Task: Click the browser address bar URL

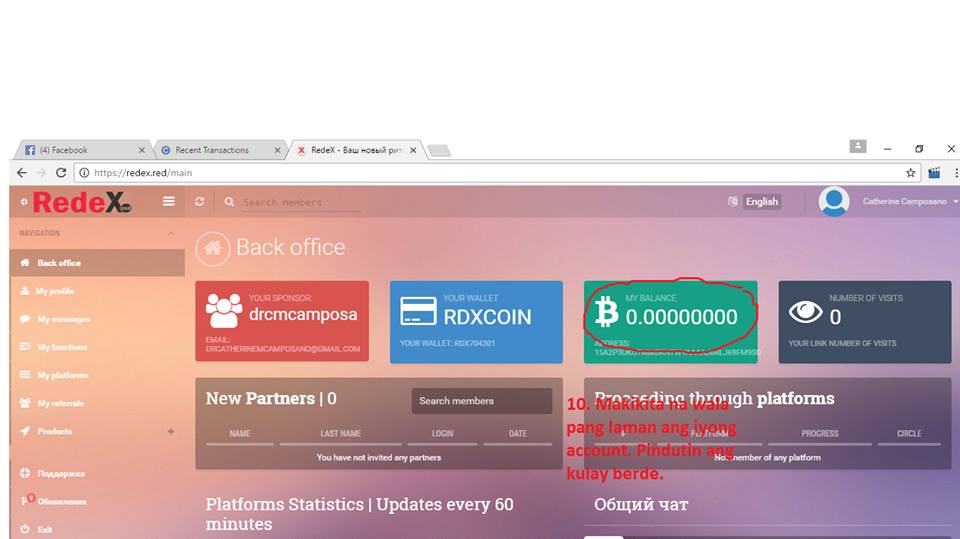Action: pos(143,173)
